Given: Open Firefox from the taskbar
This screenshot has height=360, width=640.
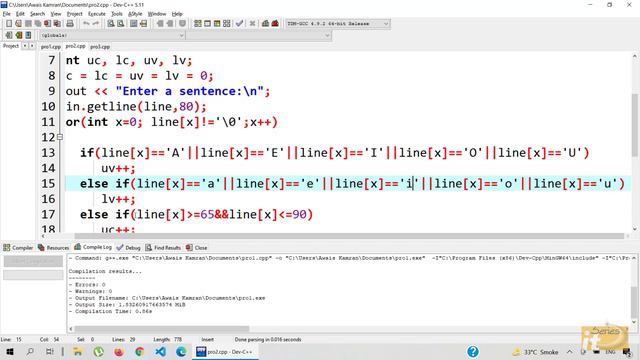Looking at the screenshot, I should point(119,351).
